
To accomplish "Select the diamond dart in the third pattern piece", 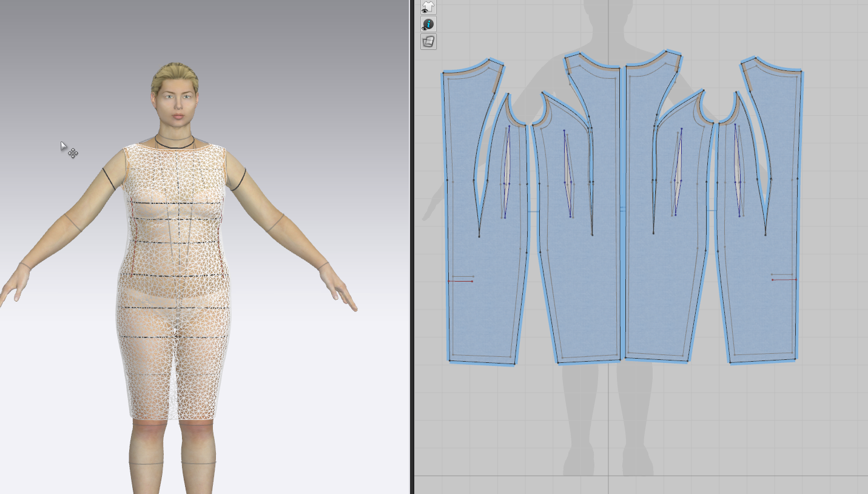I will click(678, 172).
